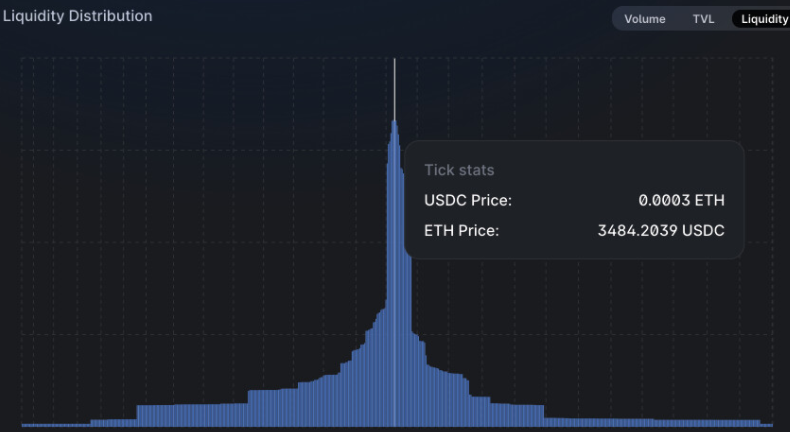Click the Tick stats tooltip heading

coord(459,170)
